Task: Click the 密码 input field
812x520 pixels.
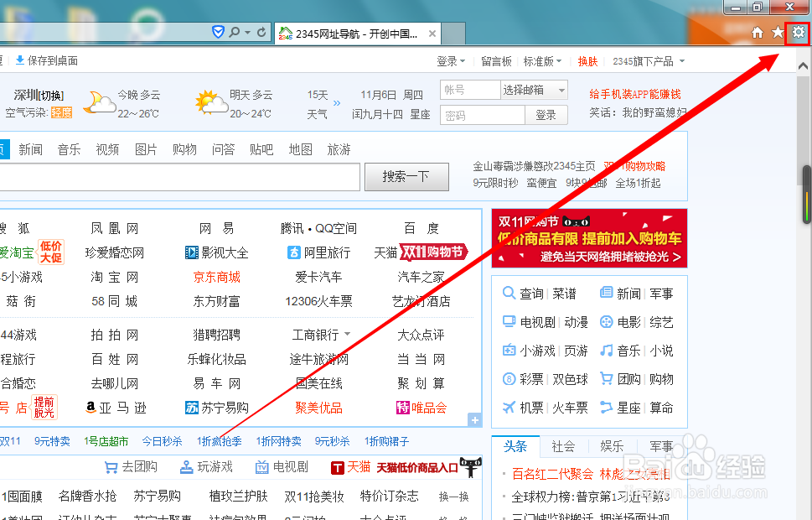Action: click(483, 115)
